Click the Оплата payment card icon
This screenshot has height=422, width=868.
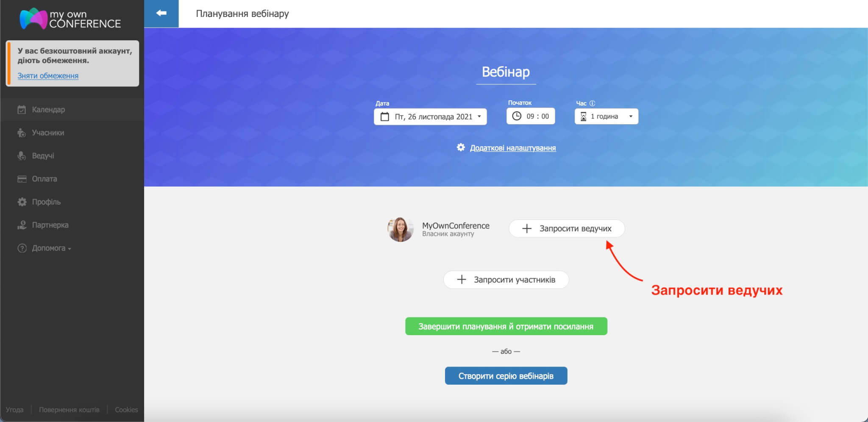coord(22,178)
